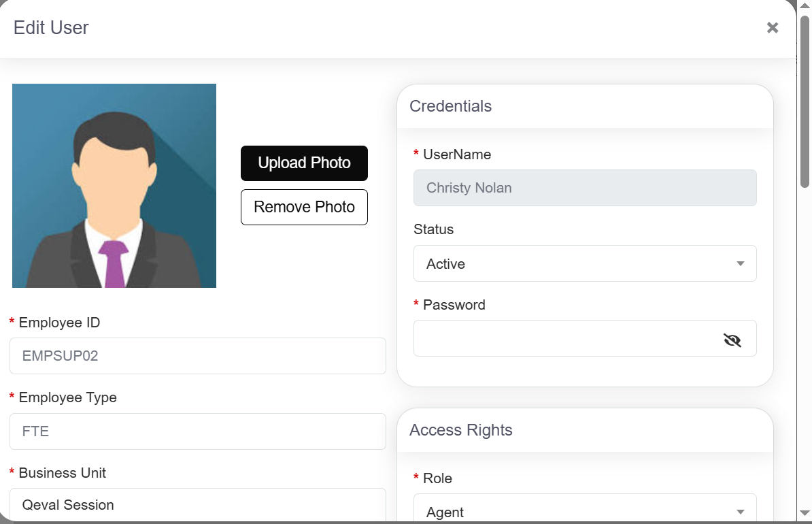Focus the Employee Type field
812x524 pixels.
198,431
